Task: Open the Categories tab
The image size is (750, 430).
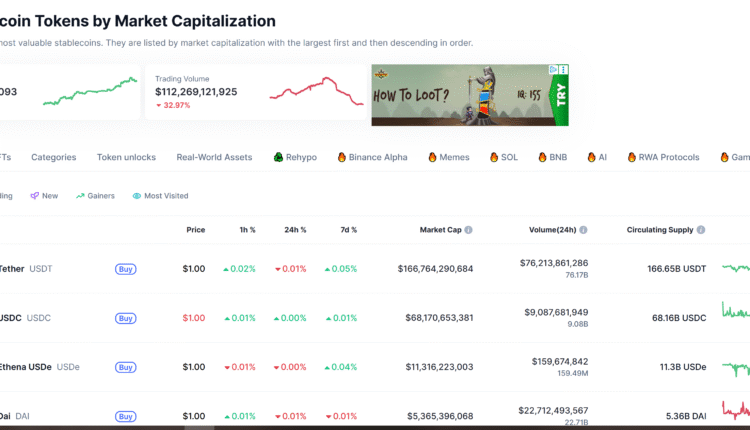Action: tap(53, 157)
